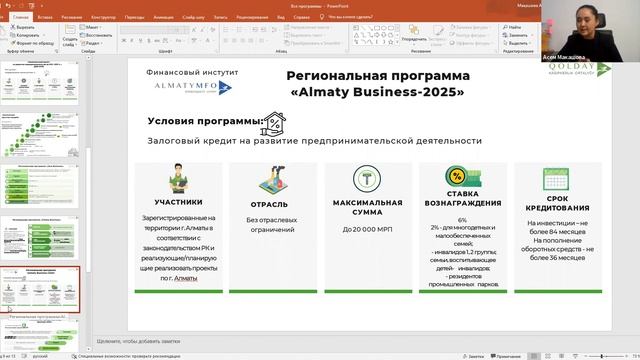Click slide panel scrollbar down arrow

coord(89,349)
